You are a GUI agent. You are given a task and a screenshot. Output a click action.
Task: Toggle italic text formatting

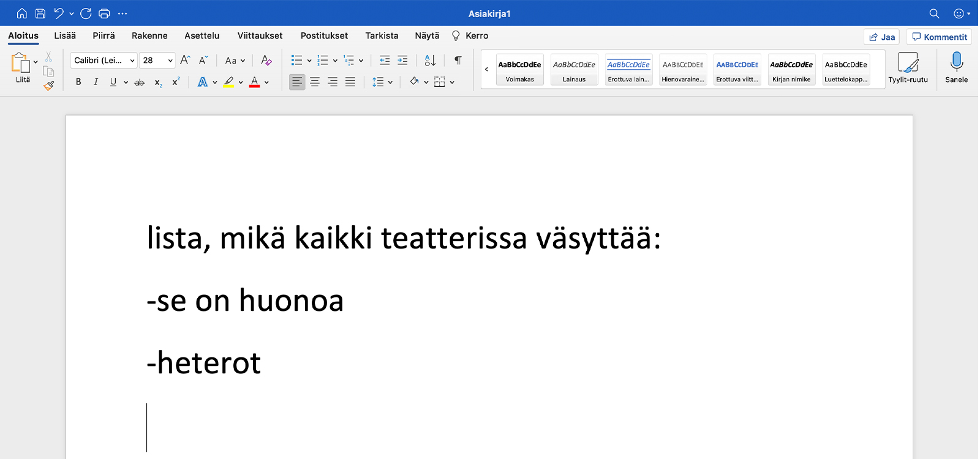(96, 82)
